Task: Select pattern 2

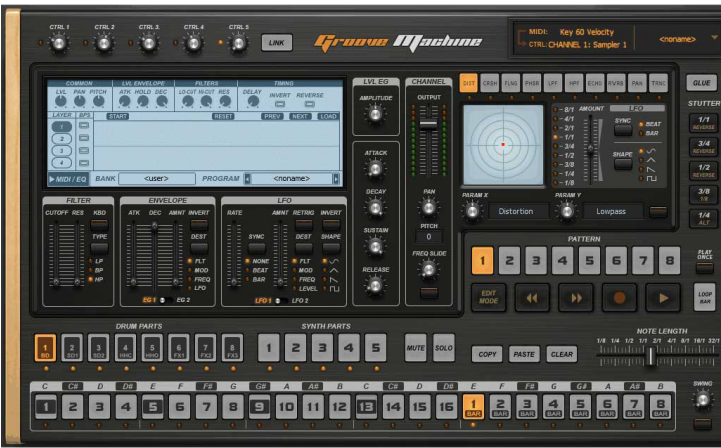Action: [509, 260]
